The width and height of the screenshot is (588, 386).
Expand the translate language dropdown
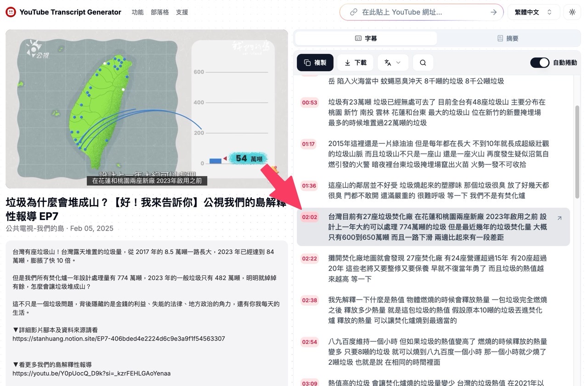393,62
